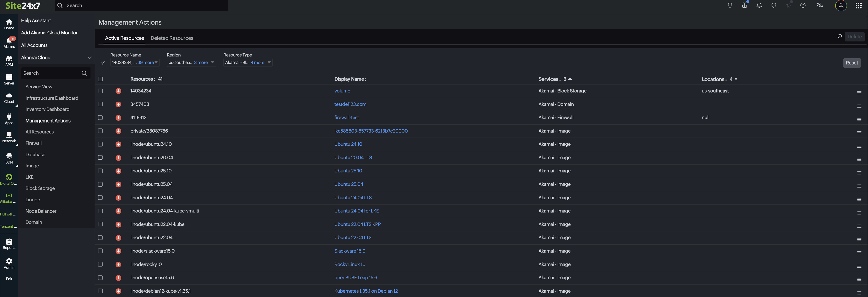
Task: Collapse the Akamai Cloud menu chevron
Action: [x=89, y=58]
